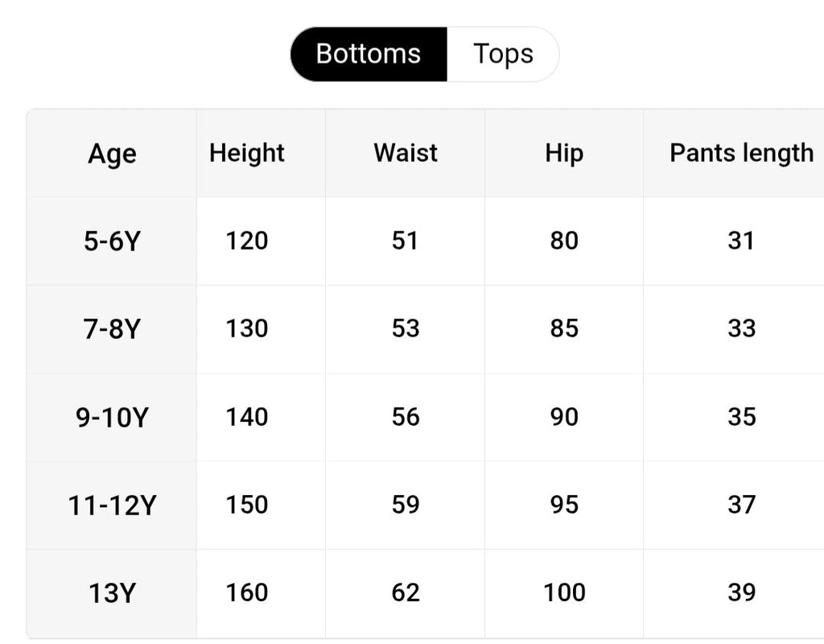Select the 9-10Y age row label
Image resolution: width=824 pixels, height=644 pixels.
(112, 418)
